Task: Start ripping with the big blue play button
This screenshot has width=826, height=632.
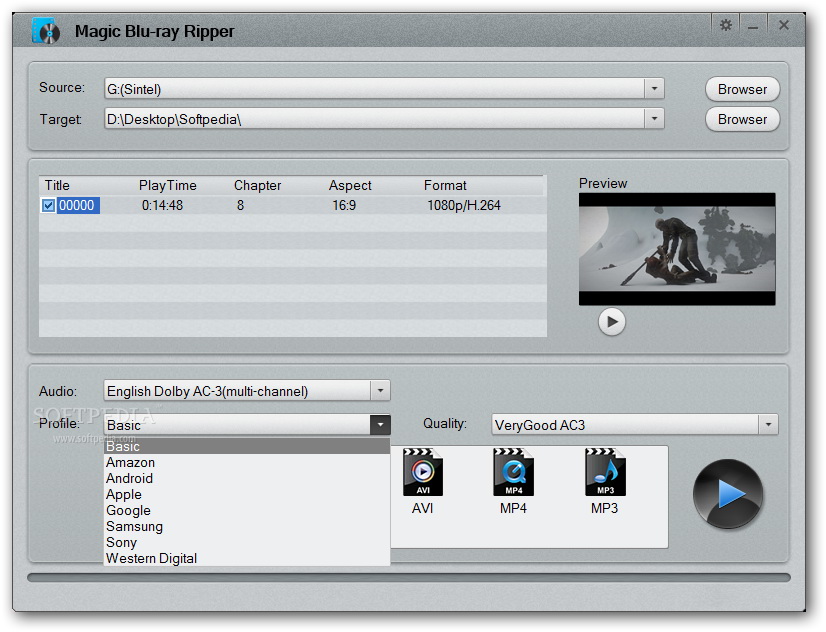Action: point(728,494)
